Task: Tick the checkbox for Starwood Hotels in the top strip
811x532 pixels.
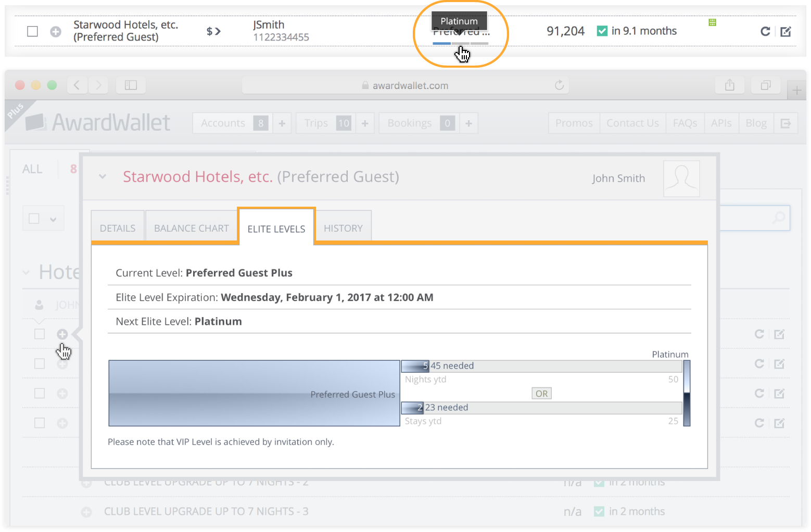Action: tap(32, 32)
